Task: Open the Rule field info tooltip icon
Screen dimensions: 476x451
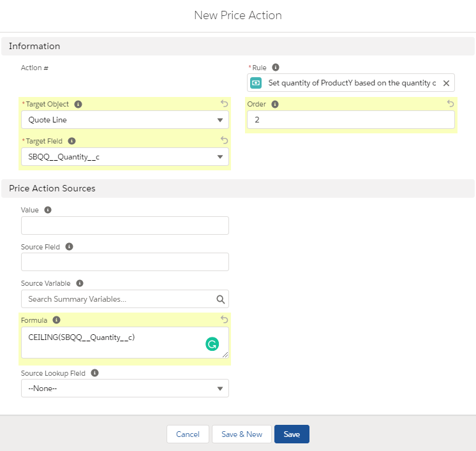Action: point(276,68)
